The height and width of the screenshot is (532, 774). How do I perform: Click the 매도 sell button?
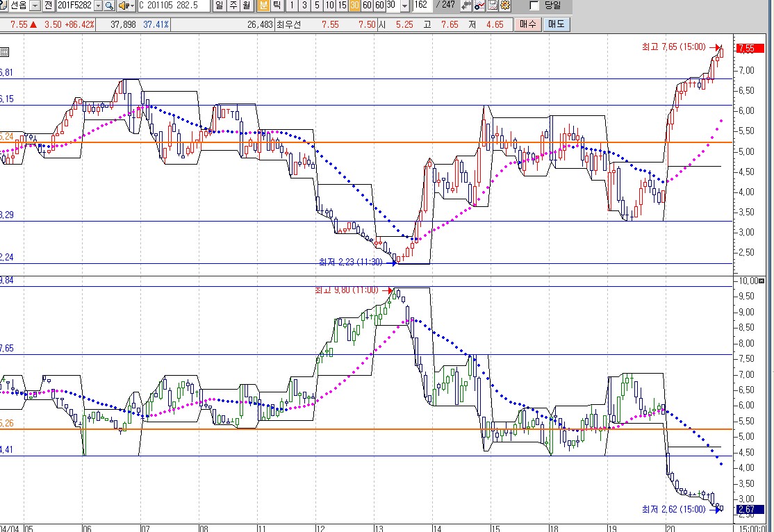(x=556, y=24)
